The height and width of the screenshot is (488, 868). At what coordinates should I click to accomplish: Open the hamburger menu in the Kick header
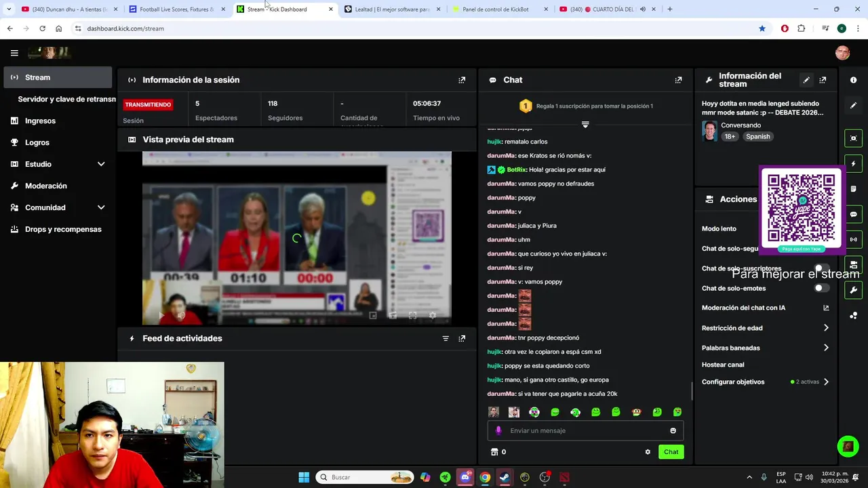point(14,53)
